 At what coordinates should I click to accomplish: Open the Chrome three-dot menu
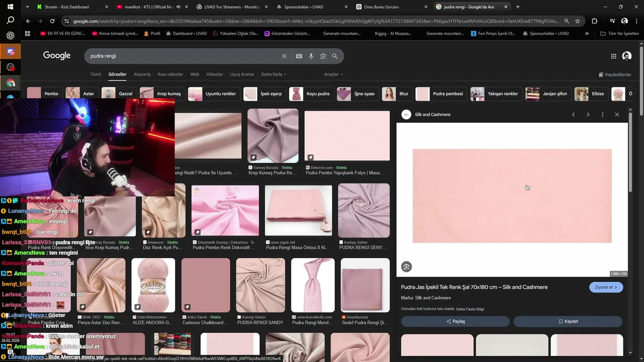click(636, 21)
